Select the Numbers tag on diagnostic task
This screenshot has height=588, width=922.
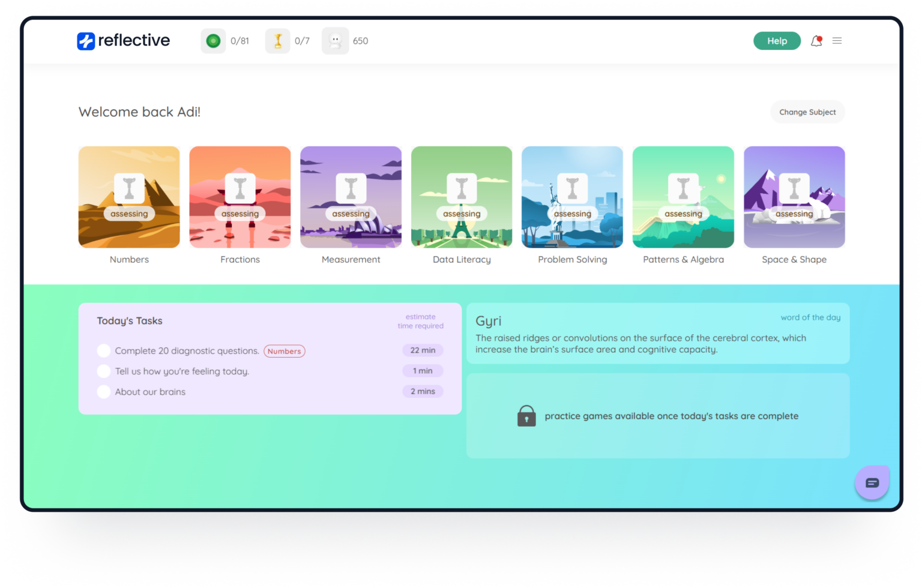[x=284, y=351]
